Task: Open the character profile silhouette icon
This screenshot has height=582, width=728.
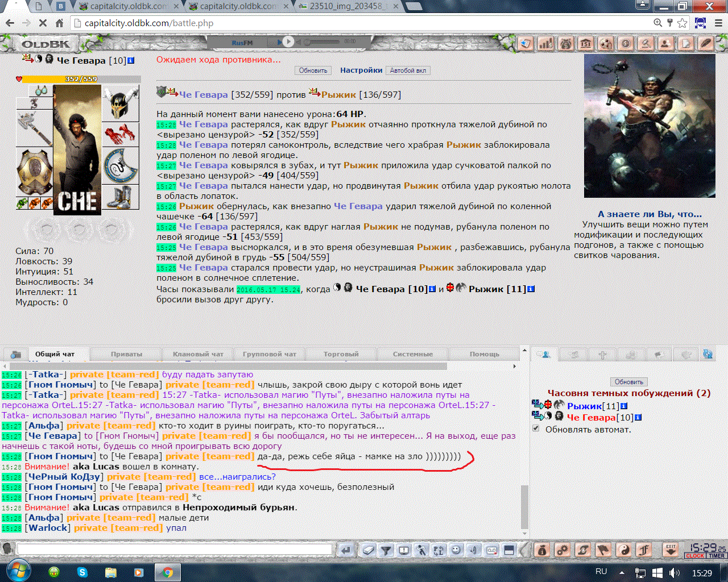Action: click(x=665, y=43)
